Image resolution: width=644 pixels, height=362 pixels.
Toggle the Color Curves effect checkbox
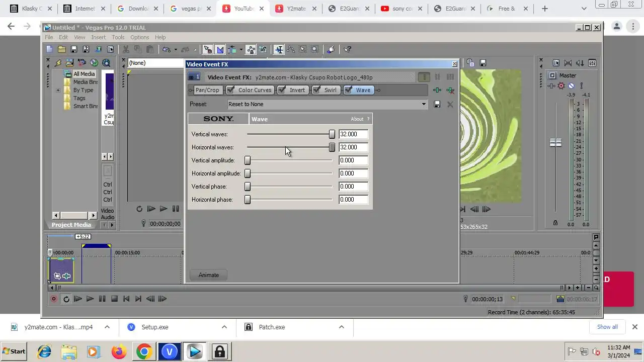(x=230, y=90)
